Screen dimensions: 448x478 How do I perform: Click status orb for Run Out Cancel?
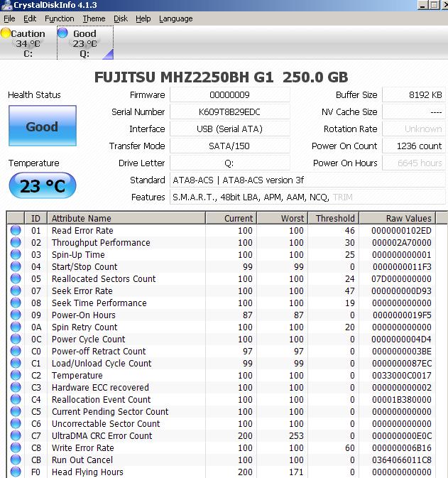click(x=16, y=460)
